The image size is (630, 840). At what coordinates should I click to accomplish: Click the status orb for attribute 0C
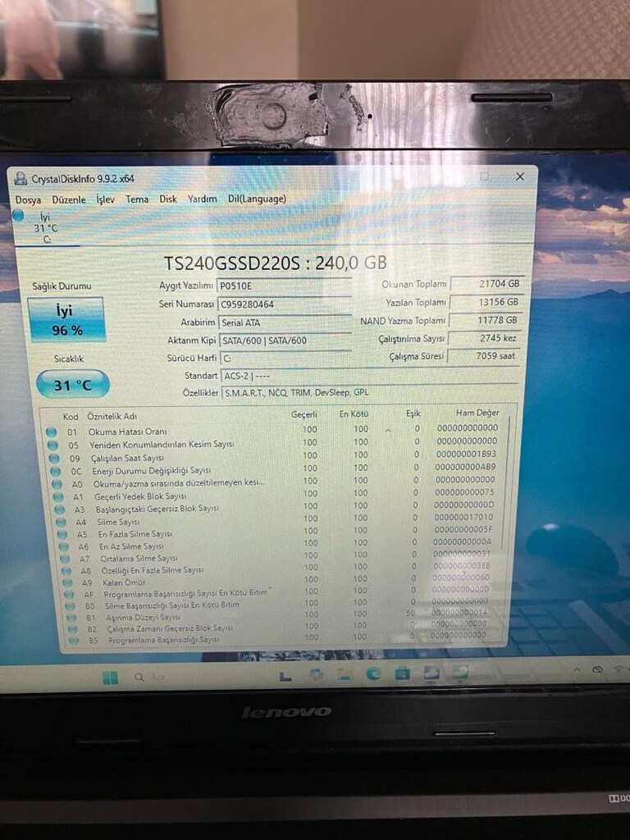[56, 472]
